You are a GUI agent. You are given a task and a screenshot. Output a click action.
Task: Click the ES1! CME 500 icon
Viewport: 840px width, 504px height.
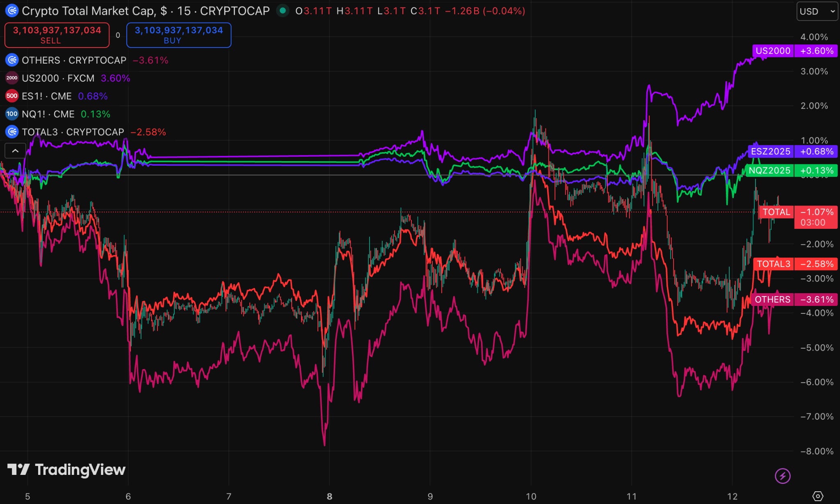[12, 96]
